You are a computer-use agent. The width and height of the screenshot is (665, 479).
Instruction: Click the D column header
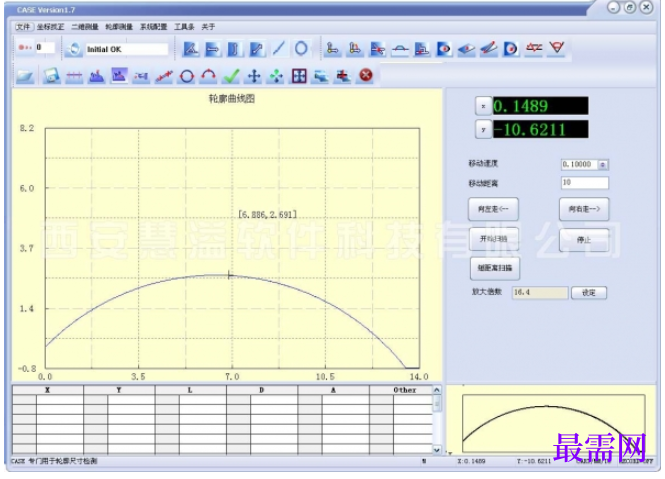pyautogui.click(x=262, y=390)
